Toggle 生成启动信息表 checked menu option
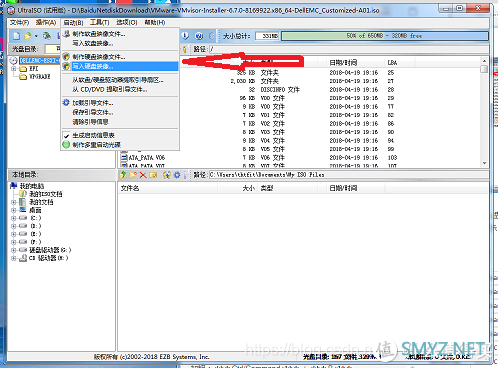 120,135
